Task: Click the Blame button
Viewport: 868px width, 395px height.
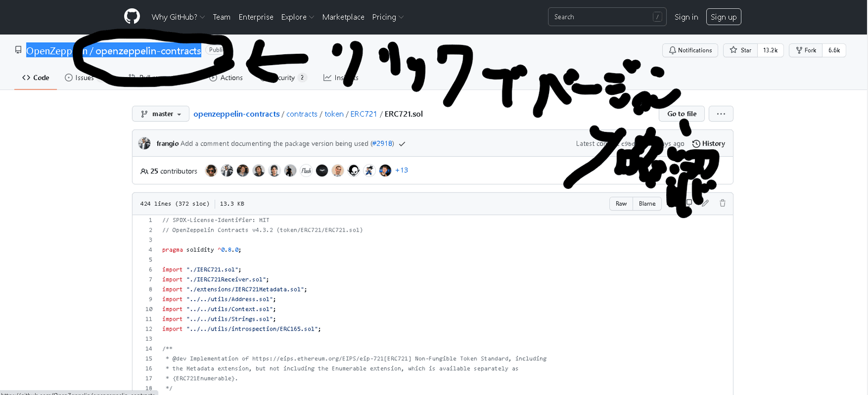Action: coord(647,203)
